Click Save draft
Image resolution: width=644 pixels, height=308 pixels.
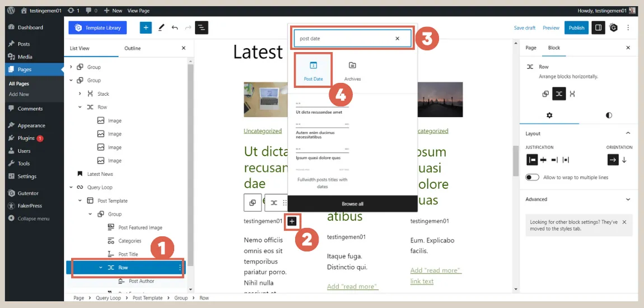[x=525, y=28]
